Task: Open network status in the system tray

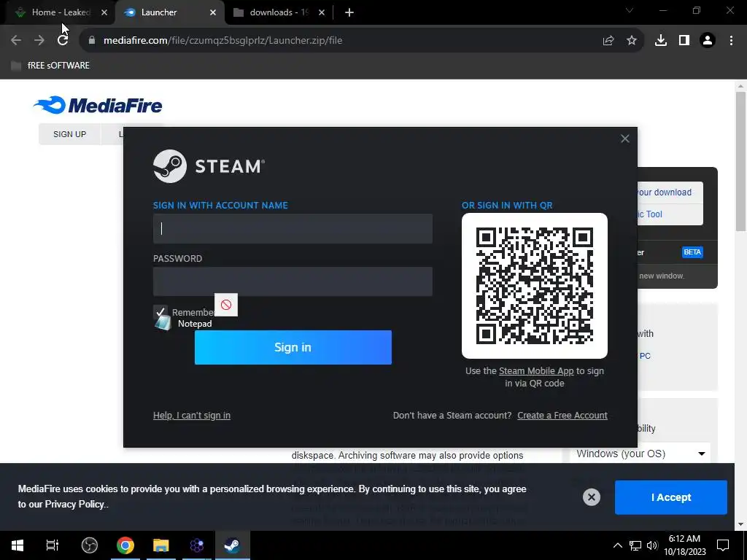Action: click(x=635, y=545)
